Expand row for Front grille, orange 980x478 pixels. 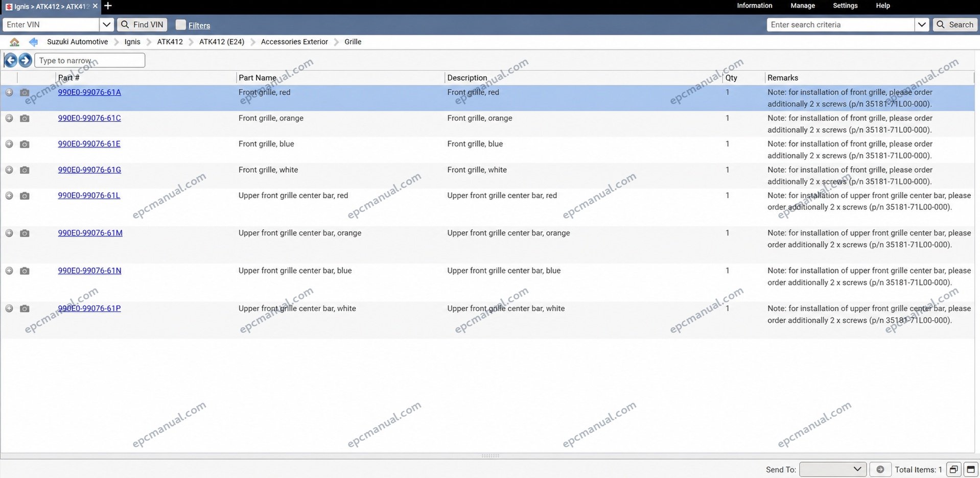(9, 118)
